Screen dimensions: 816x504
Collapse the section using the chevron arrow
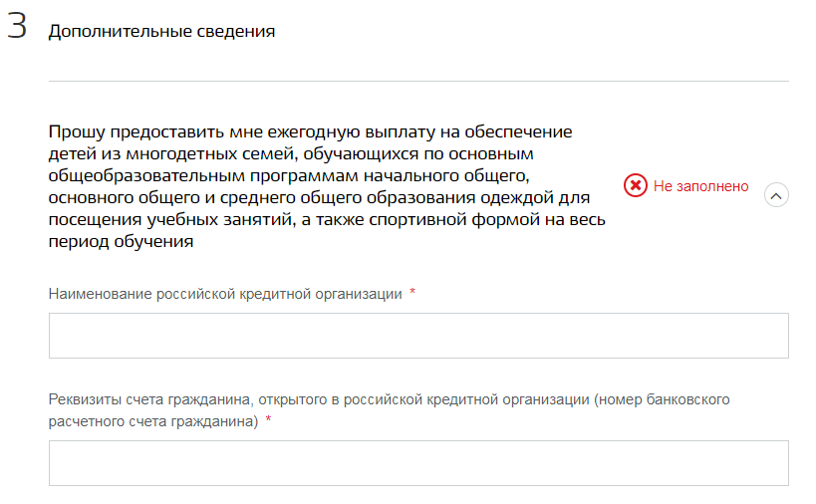(x=776, y=195)
